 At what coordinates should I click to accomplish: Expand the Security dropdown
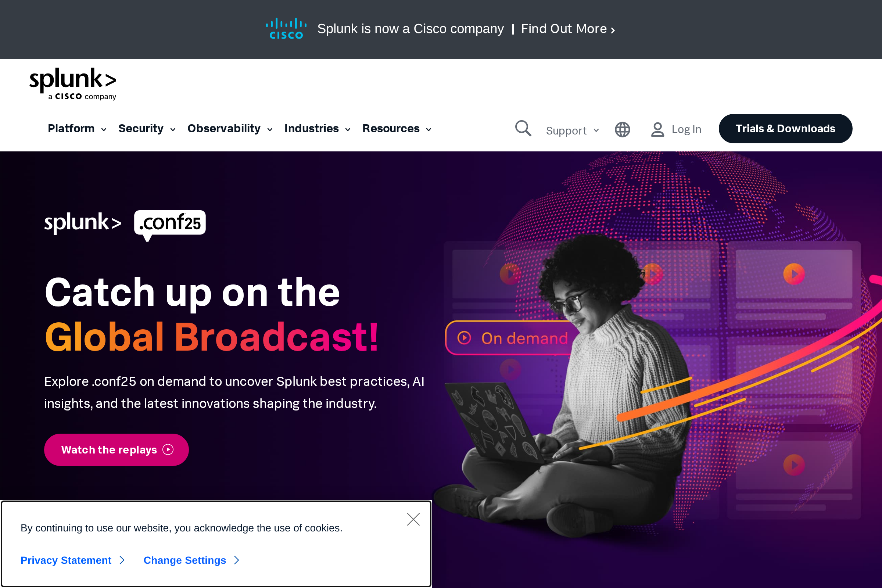(147, 129)
